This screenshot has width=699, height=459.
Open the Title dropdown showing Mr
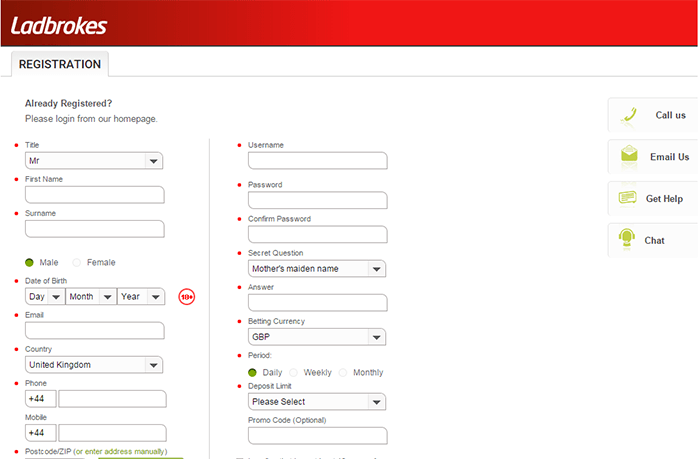(x=94, y=161)
